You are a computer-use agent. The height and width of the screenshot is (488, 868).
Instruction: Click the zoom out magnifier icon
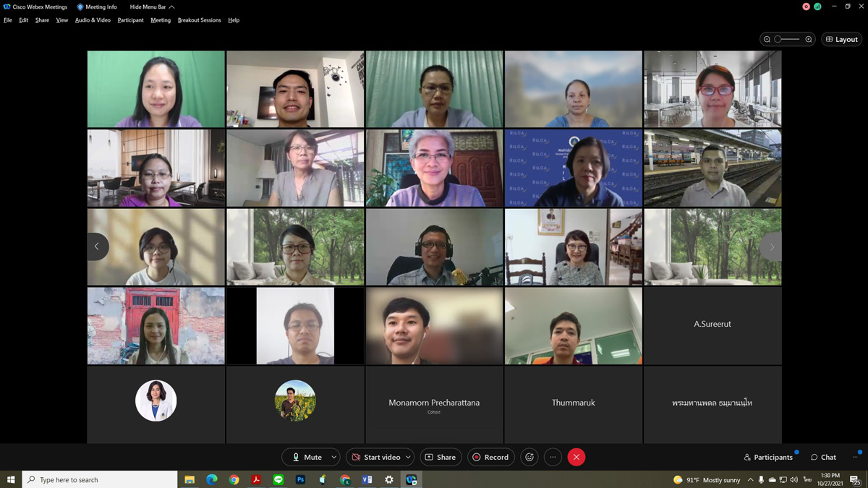point(767,39)
